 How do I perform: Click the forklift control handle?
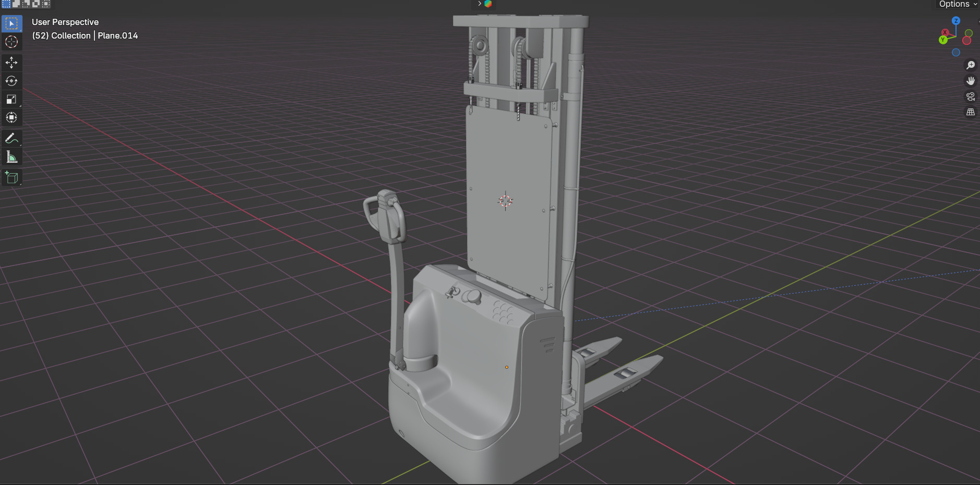385,216
